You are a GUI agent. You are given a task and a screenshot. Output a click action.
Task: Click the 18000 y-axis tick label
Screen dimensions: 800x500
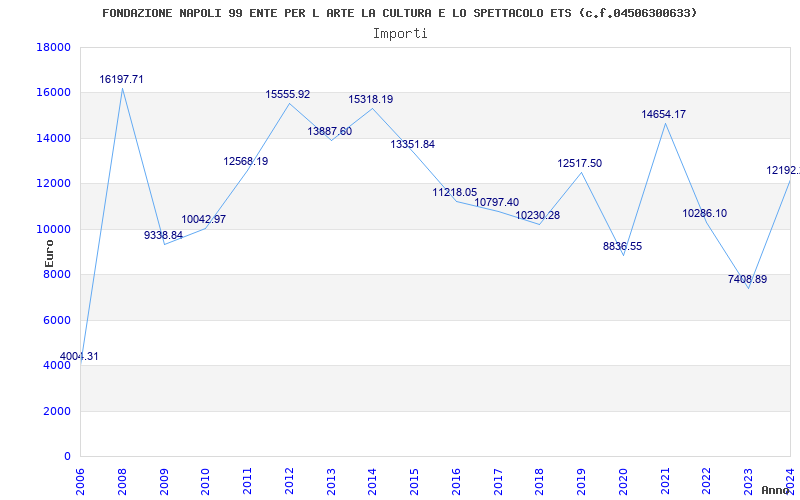[54, 47]
